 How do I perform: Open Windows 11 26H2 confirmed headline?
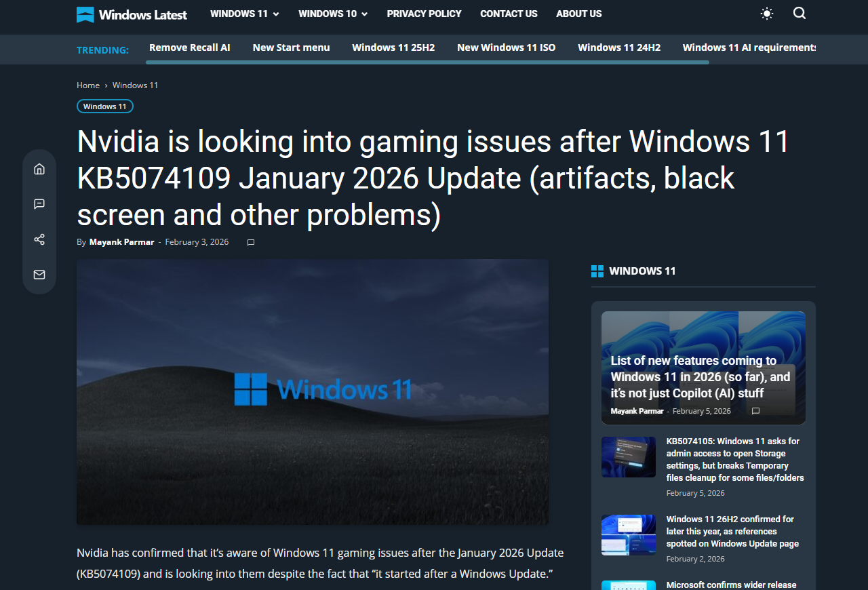click(x=732, y=532)
